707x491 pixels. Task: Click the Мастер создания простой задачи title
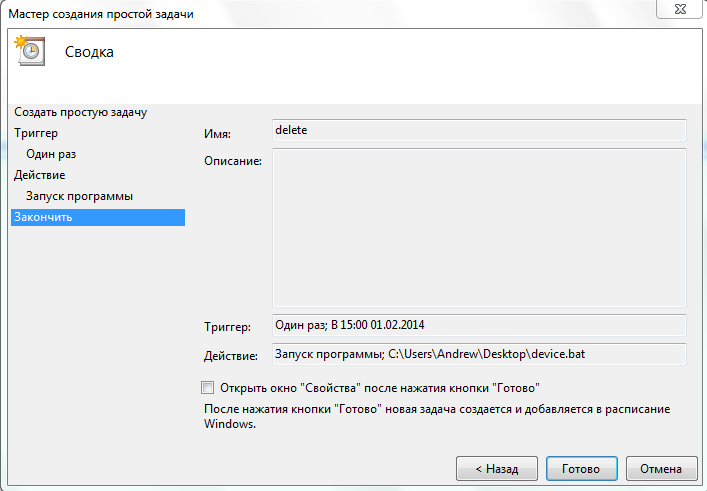(101, 14)
